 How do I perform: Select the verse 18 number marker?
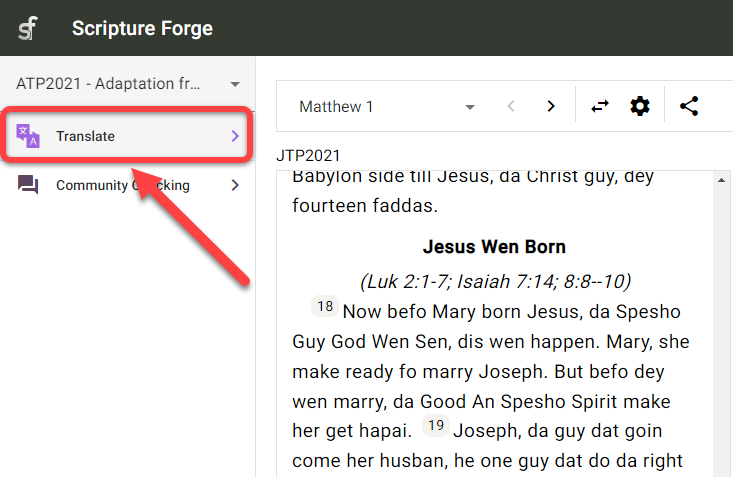tap(326, 307)
